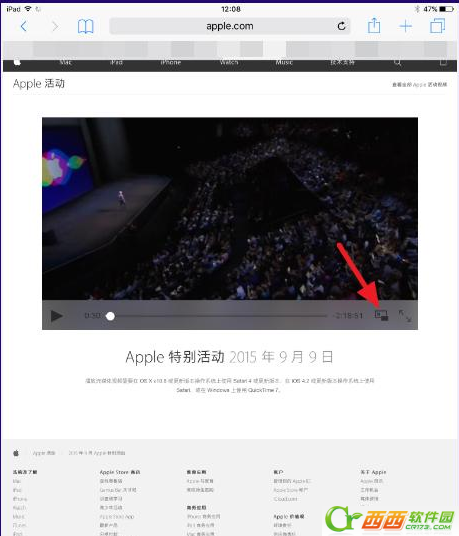Enter fullscreen with the expand arrows icon
The width and height of the screenshot is (459, 536).
tap(405, 316)
